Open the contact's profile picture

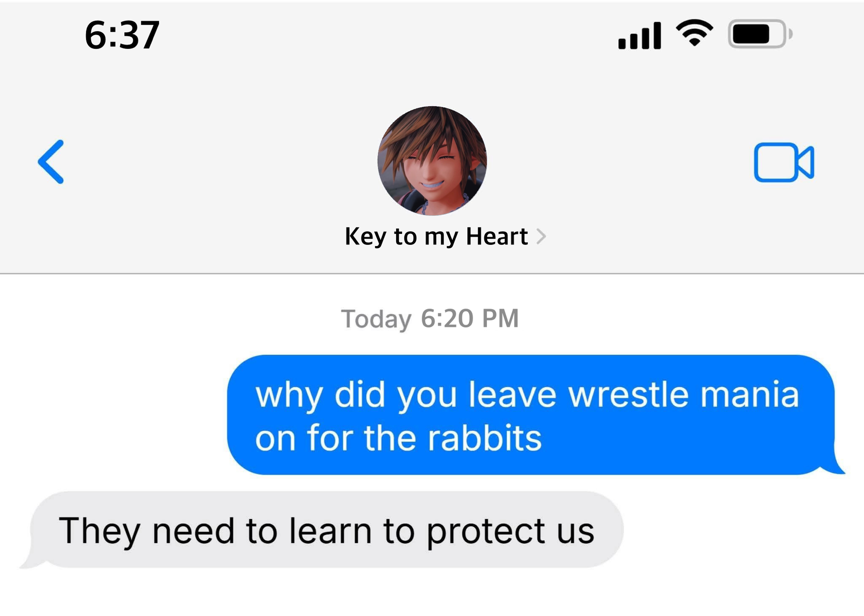(432, 161)
